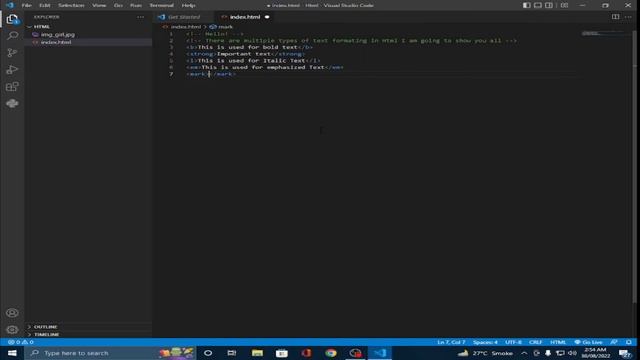Open the Go menu
Image resolution: width=640 pixels, height=360 pixels.
click(118, 5)
